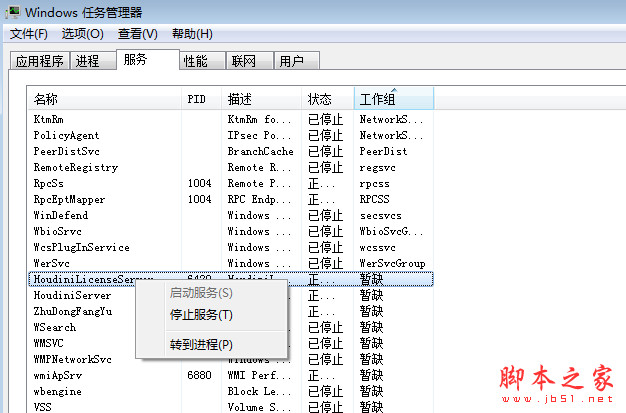This screenshot has width=626, height=413.
Task: Sort by the PID column header
Action: tap(201, 99)
